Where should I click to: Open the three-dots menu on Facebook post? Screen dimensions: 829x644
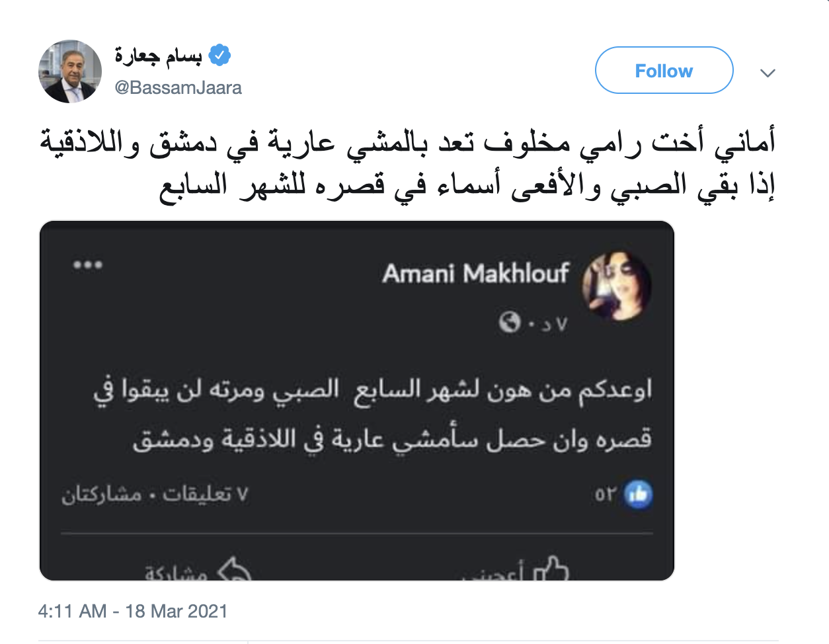point(88,265)
